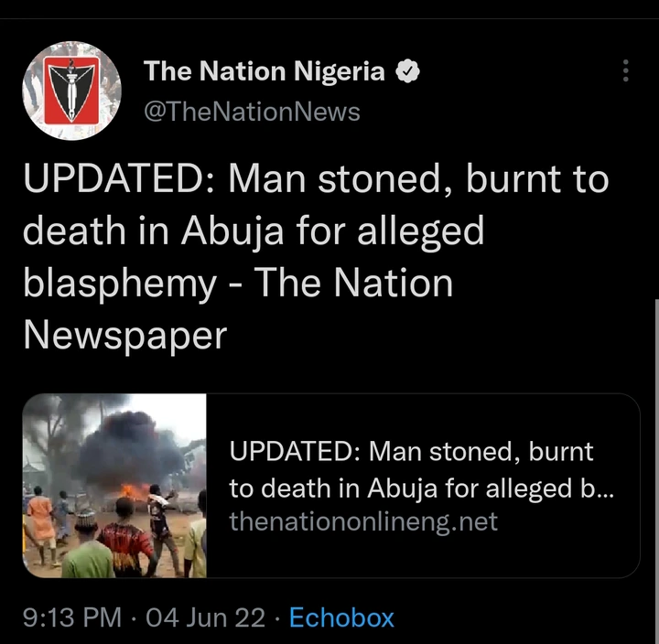Open the Echobox source link

tap(341, 618)
